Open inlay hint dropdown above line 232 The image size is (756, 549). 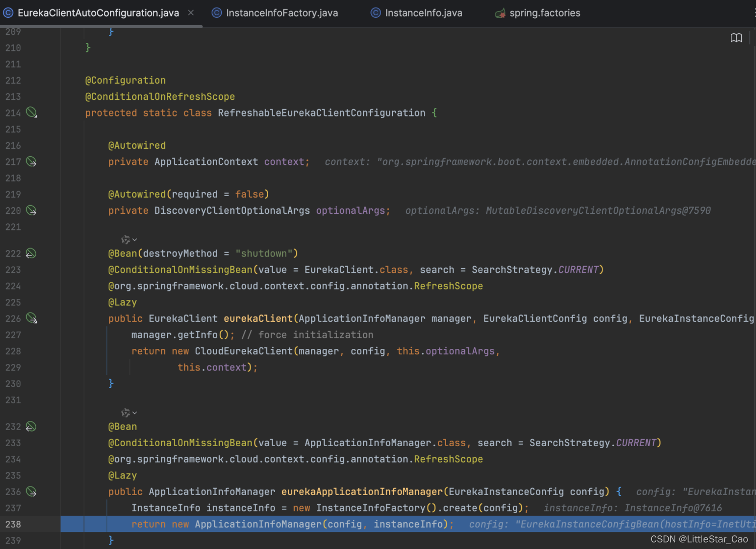point(129,413)
